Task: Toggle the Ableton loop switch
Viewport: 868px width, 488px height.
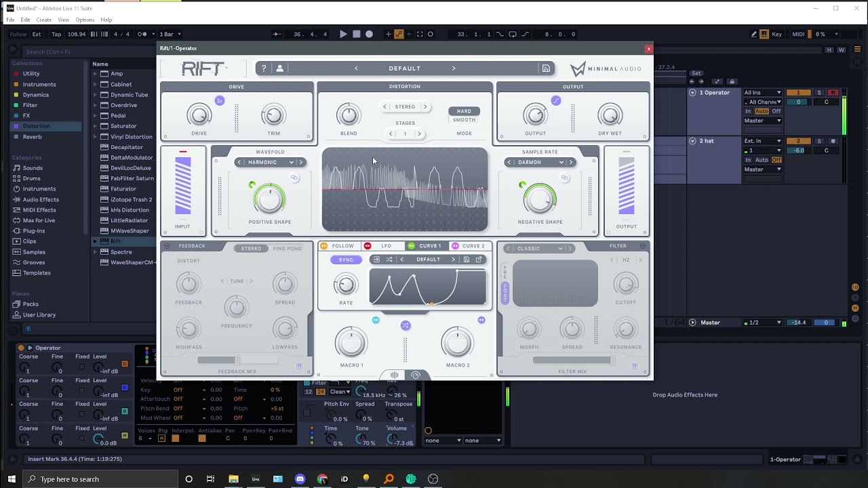Action: 511,34
